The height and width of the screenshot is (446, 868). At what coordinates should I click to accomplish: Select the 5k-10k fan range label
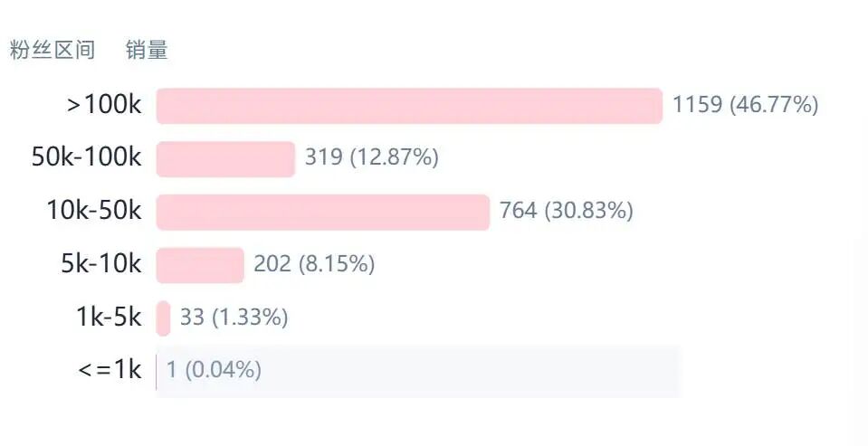point(101,264)
